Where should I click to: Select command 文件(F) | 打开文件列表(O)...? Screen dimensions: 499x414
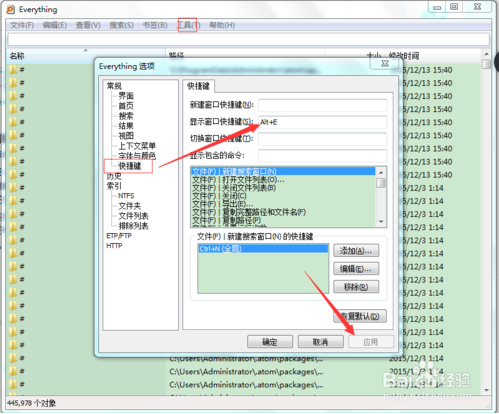coord(283,180)
